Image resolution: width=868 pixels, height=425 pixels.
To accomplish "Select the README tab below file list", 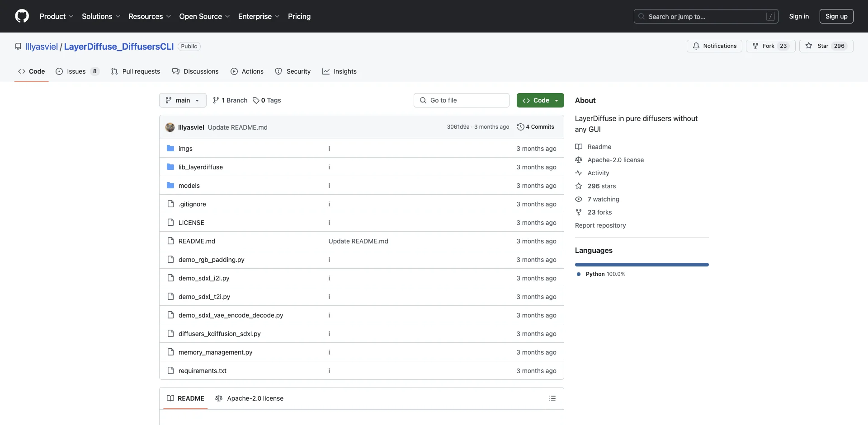I will pyautogui.click(x=185, y=398).
